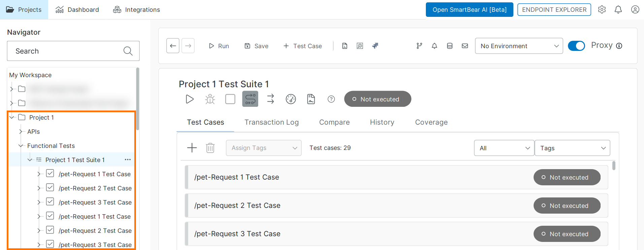The height and width of the screenshot is (250, 644).
Task: Open the Coverage tab
Action: (x=431, y=122)
